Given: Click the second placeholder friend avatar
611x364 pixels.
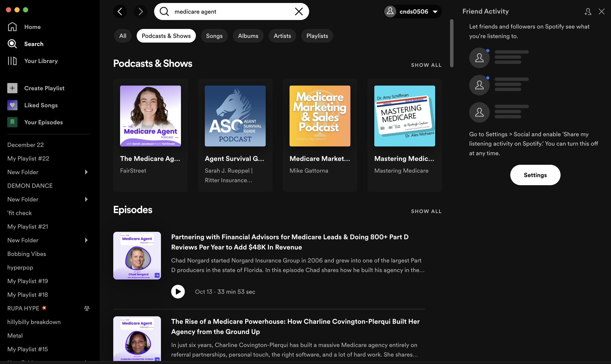Looking at the screenshot, I should tap(479, 85).
